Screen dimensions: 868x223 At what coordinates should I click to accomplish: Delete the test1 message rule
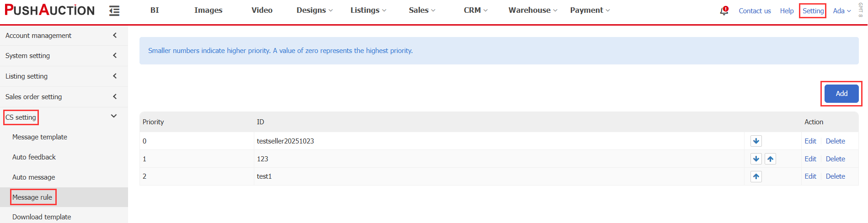pos(835,176)
